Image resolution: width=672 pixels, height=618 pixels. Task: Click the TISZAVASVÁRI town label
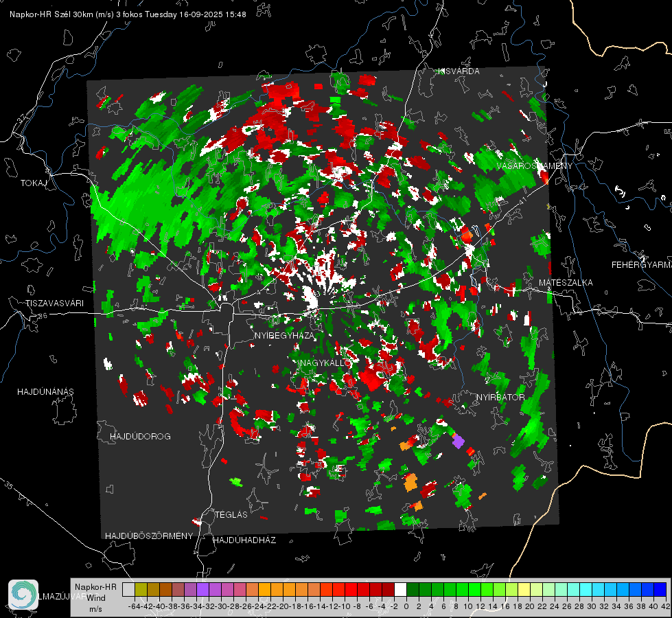(x=54, y=304)
